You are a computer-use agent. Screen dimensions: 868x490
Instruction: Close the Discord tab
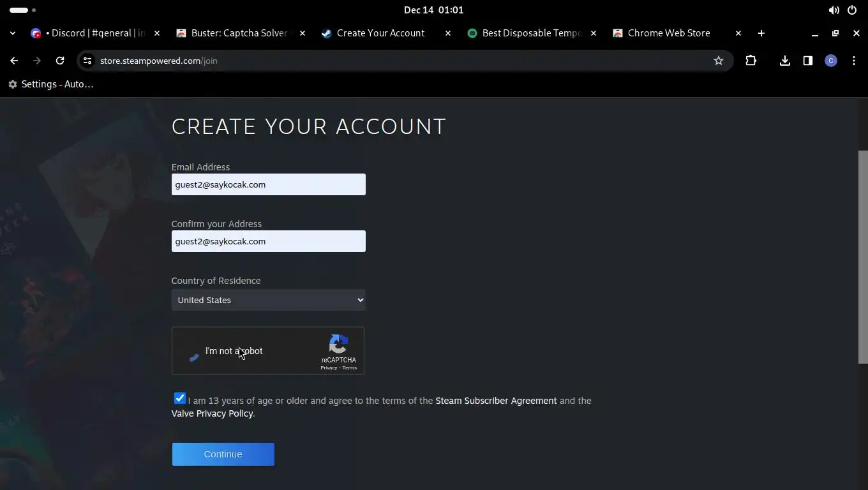coord(157,33)
